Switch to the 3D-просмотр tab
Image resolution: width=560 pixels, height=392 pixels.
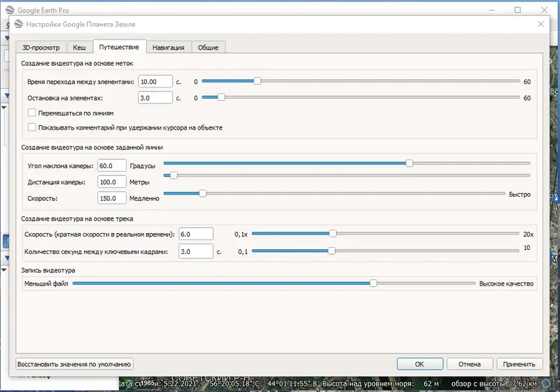(x=41, y=47)
